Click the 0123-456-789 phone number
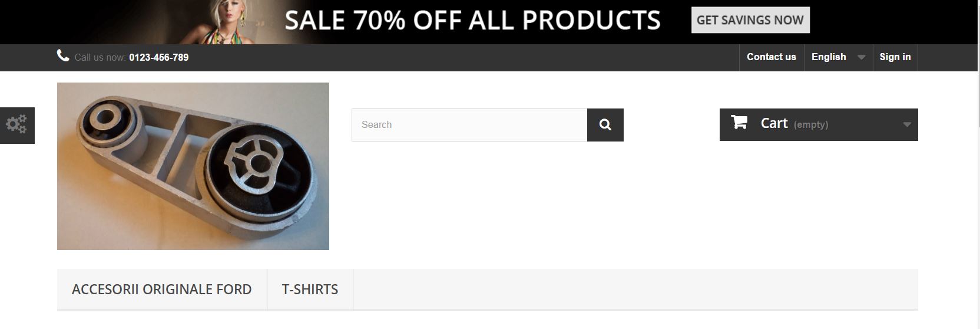This screenshot has height=329, width=980. tap(159, 57)
